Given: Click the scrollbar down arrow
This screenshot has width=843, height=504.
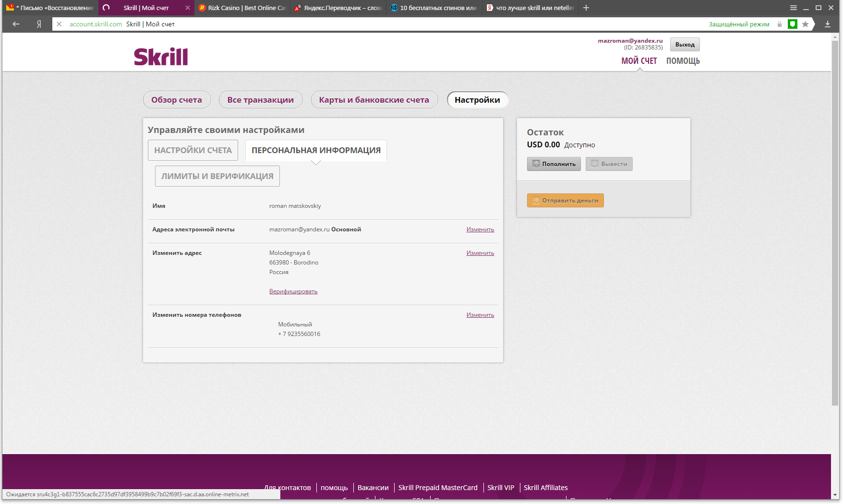Looking at the screenshot, I should pos(835,495).
